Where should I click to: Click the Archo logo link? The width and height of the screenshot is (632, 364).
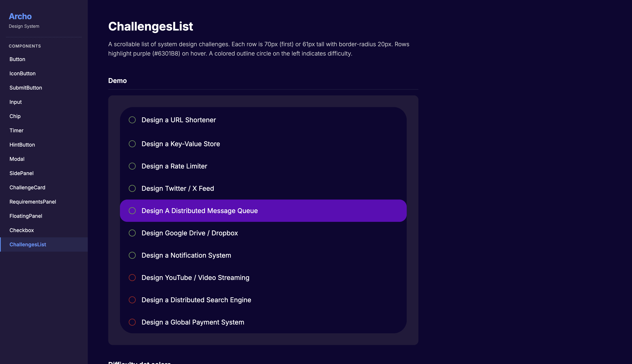[x=20, y=16]
